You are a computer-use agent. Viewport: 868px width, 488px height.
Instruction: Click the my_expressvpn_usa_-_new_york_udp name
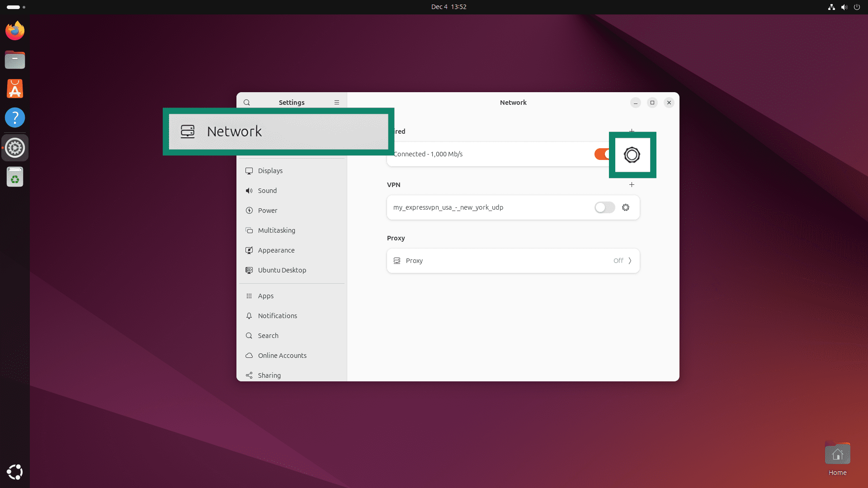[448, 207]
